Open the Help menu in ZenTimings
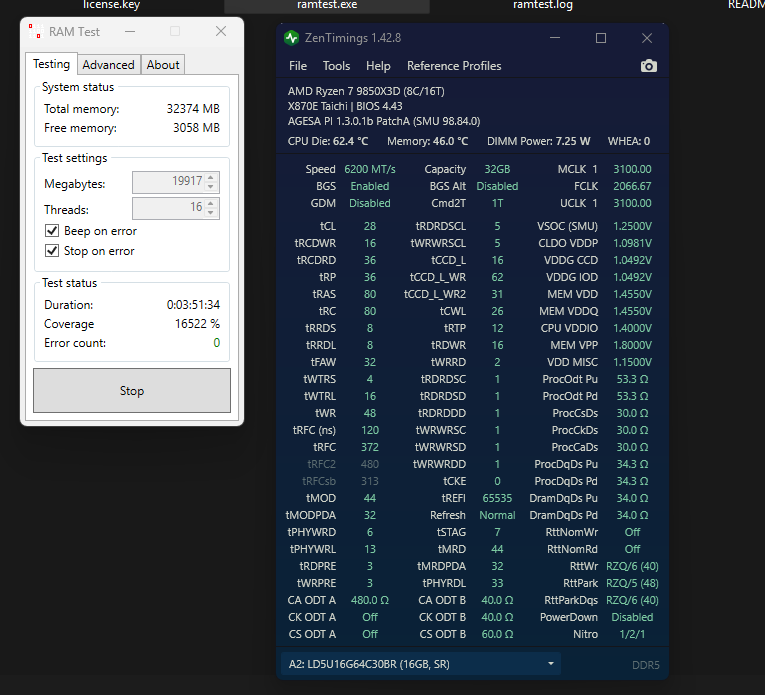The height and width of the screenshot is (695, 765). 378,66
